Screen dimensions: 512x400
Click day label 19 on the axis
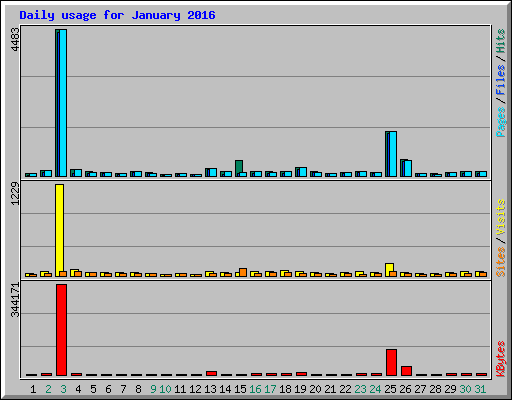click(x=300, y=389)
